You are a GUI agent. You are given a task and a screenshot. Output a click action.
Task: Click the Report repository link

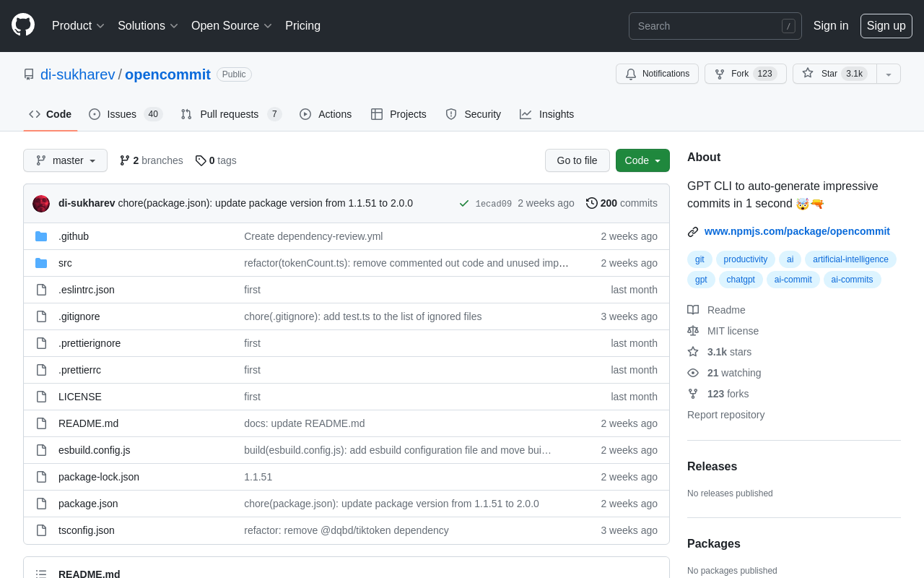pyautogui.click(x=725, y=415)
